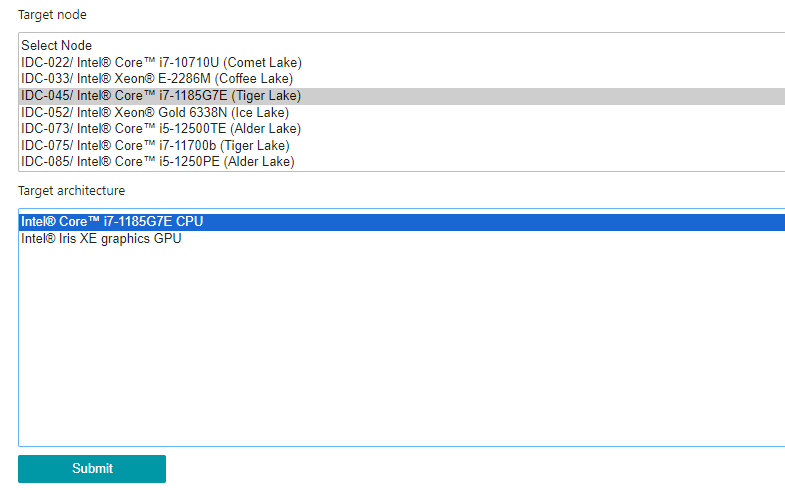
Task: Select the Comet Lake i7-10710U entry
Action: pos(161,62)
